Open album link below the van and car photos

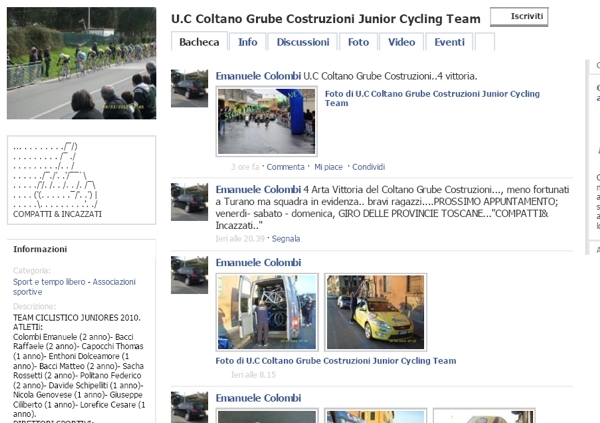[336, 361]
